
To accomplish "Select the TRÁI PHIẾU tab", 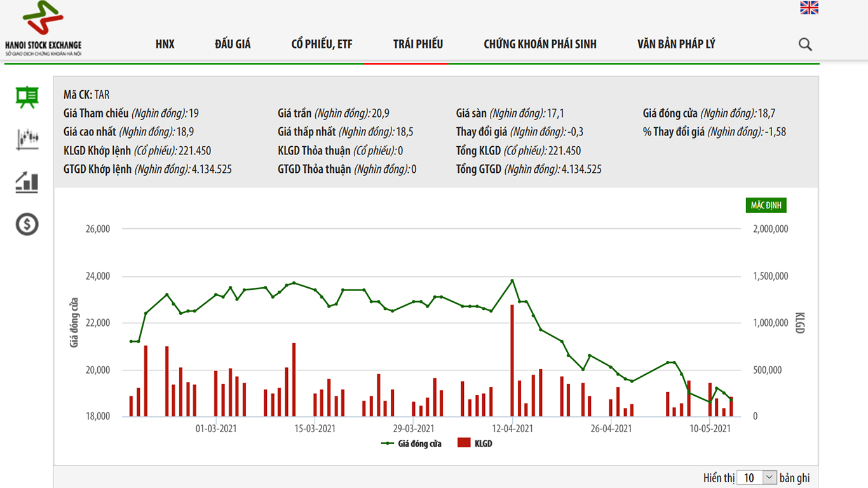I will click(x=418, y=44).
